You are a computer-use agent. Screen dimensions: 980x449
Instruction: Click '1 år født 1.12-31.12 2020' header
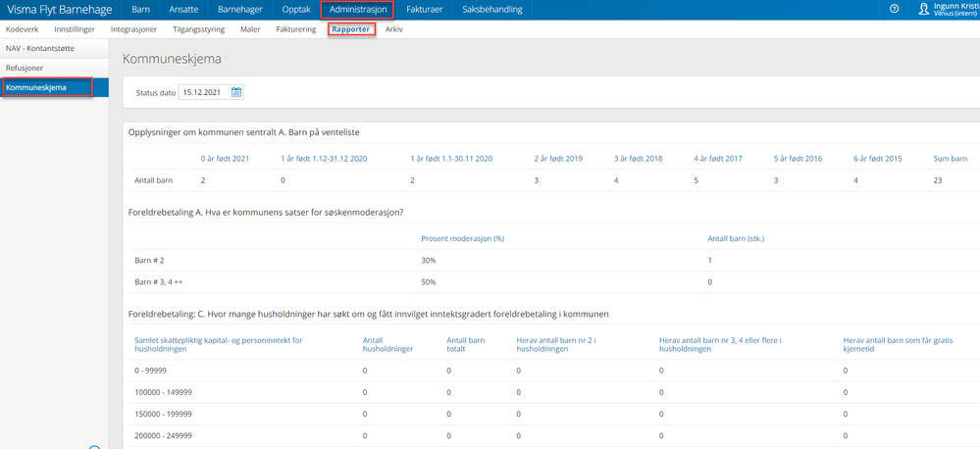click(x=324, y=159)
